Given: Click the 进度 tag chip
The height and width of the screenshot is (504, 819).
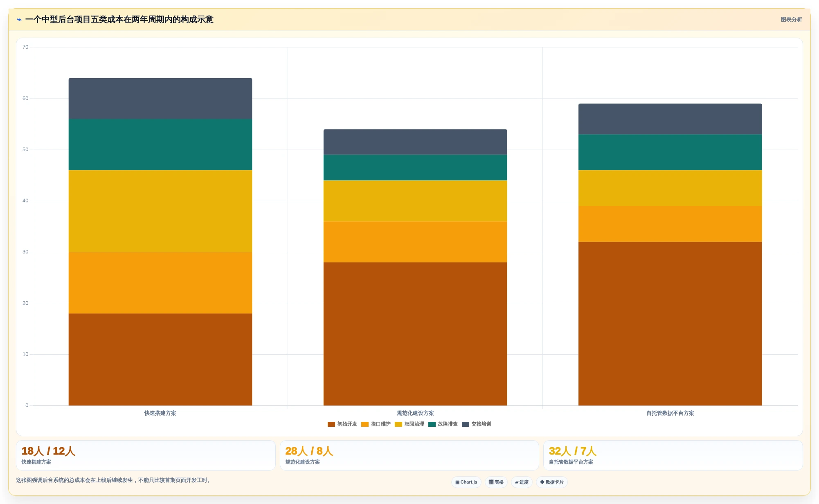Looking at the screenshot, I should 522,482.
